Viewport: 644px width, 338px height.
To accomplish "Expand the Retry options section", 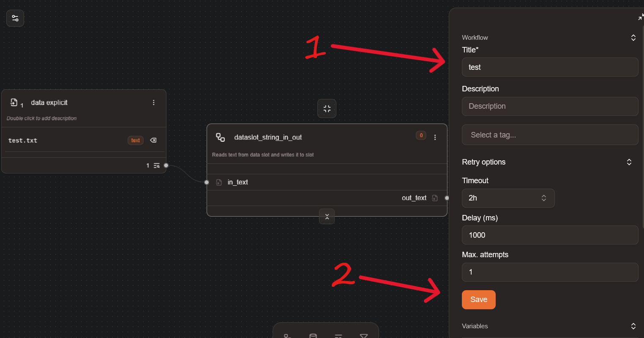I will [x=629, y=162].
